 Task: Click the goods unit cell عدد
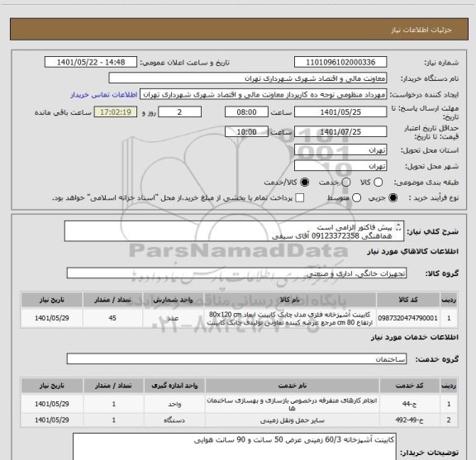coord(173,318)
